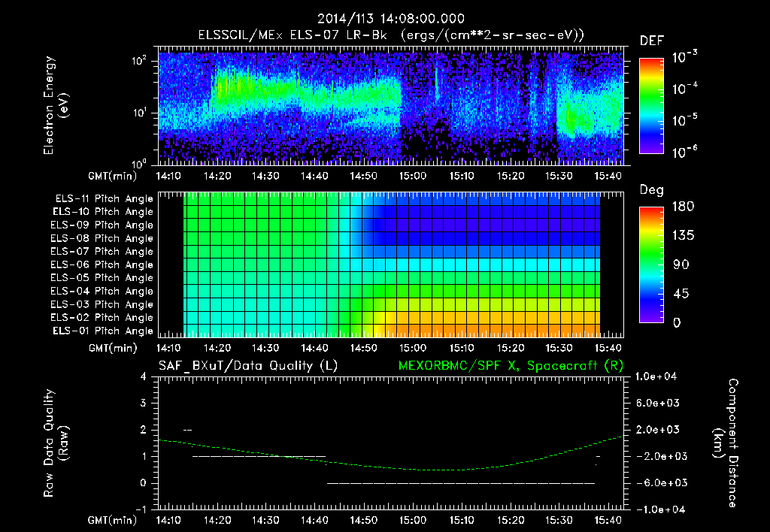Image resolution: width=770 pixels, height=532 pixels.
Task: Click the "ELS-03 Pitch Angle" row label
Action: (102, 304)
